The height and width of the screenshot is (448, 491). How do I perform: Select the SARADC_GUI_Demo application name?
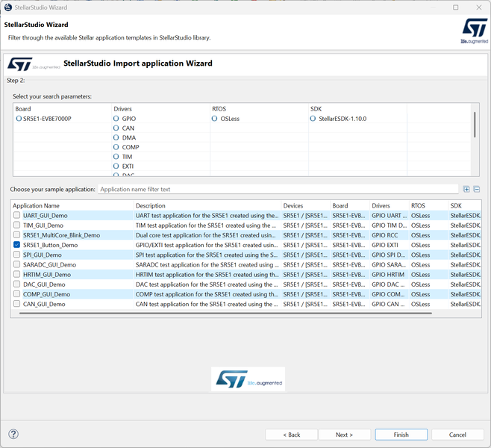pos(49,265)
